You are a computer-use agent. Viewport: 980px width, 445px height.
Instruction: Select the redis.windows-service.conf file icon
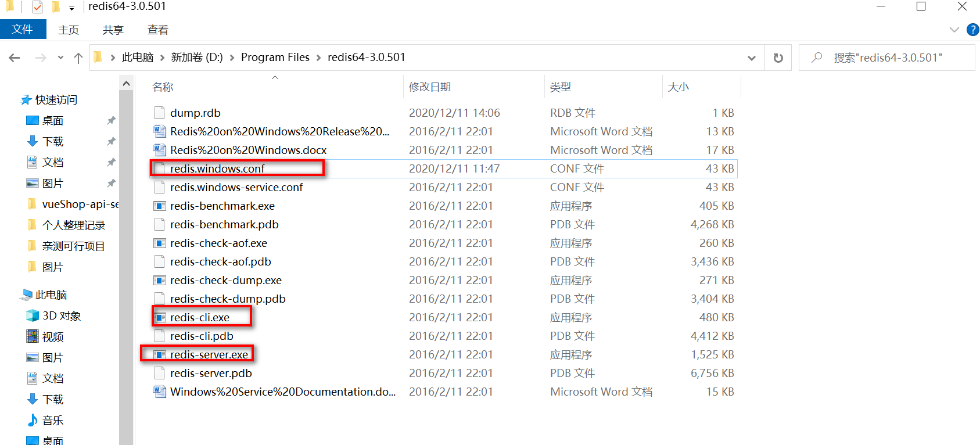pos(159,187)
